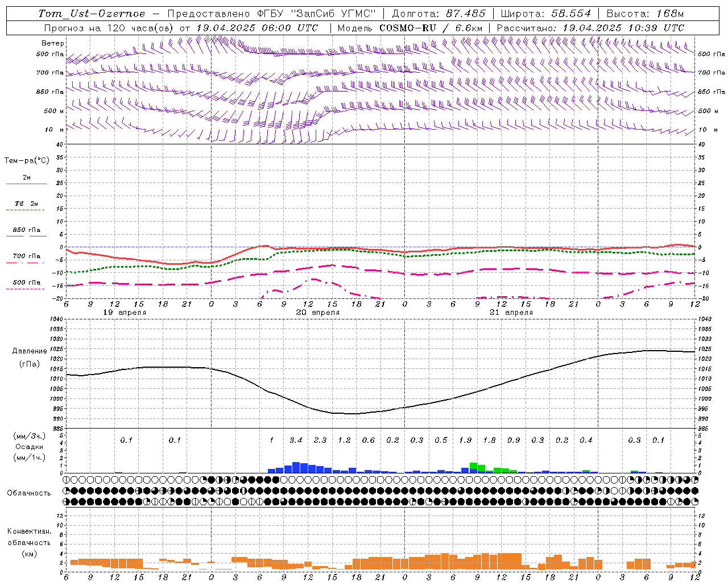Click the precipitation value '1.8'
728x582 pixels.
point(489,440)
